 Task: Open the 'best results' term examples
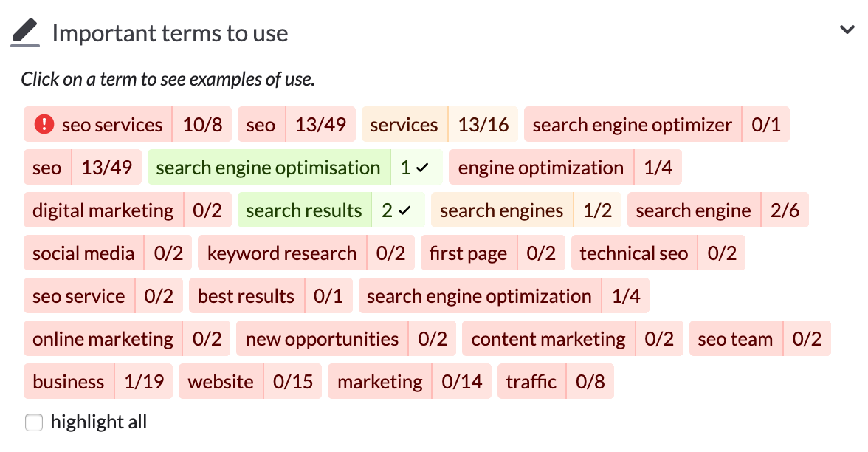click(246, 295)
